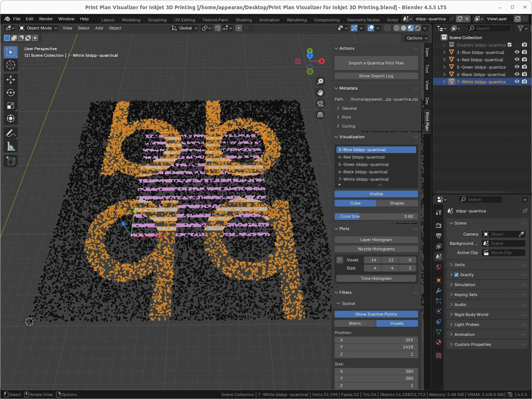Switch to orthographic view using grid icon
This screenshot has height=399, width=532.
320,115
